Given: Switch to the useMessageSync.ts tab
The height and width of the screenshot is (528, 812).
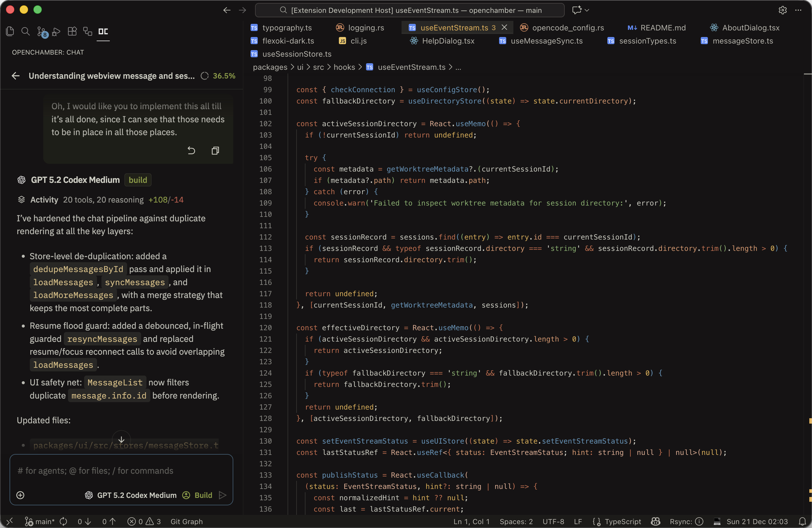Looking at the screenshot, I should click(541, 41).
